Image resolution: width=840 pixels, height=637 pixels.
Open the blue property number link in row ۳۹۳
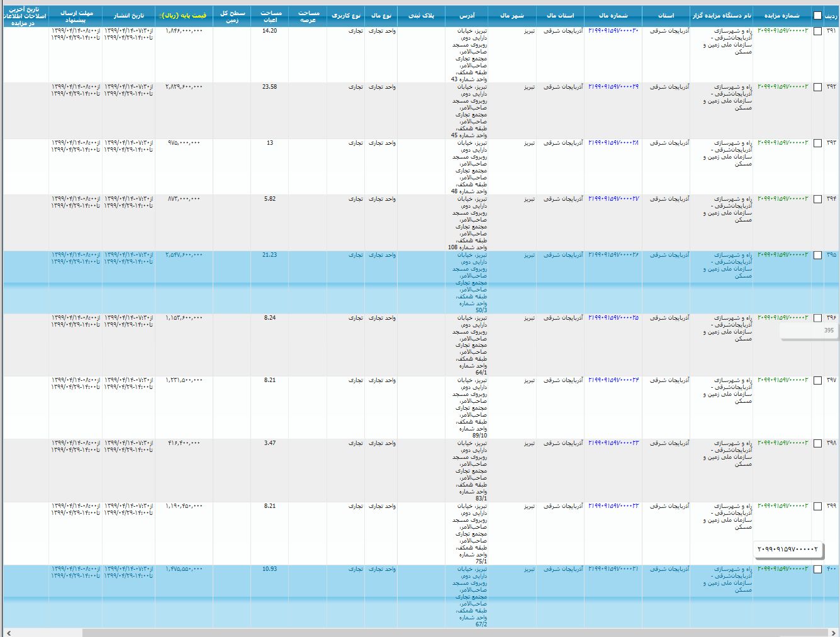point(613,143)
